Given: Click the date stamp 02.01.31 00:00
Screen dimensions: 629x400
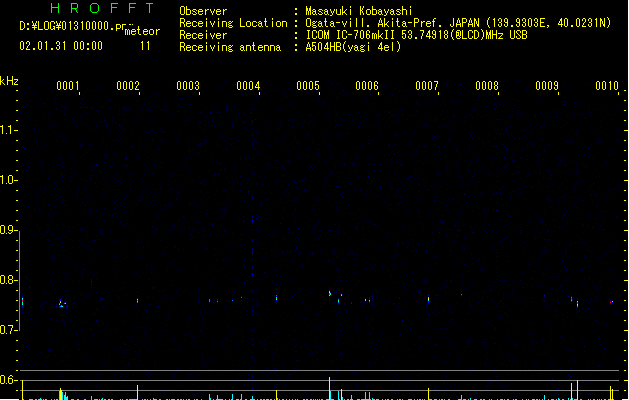Looking at the screenshot, I should (61, 46).
